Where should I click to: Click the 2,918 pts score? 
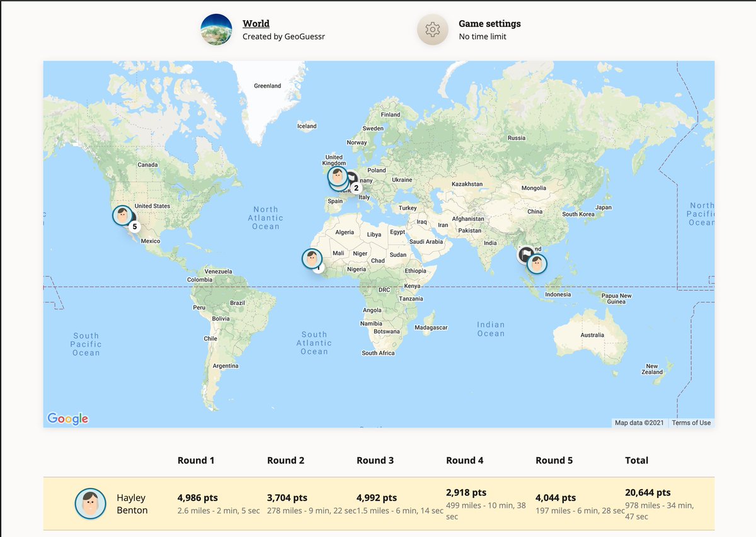point(466,493)
